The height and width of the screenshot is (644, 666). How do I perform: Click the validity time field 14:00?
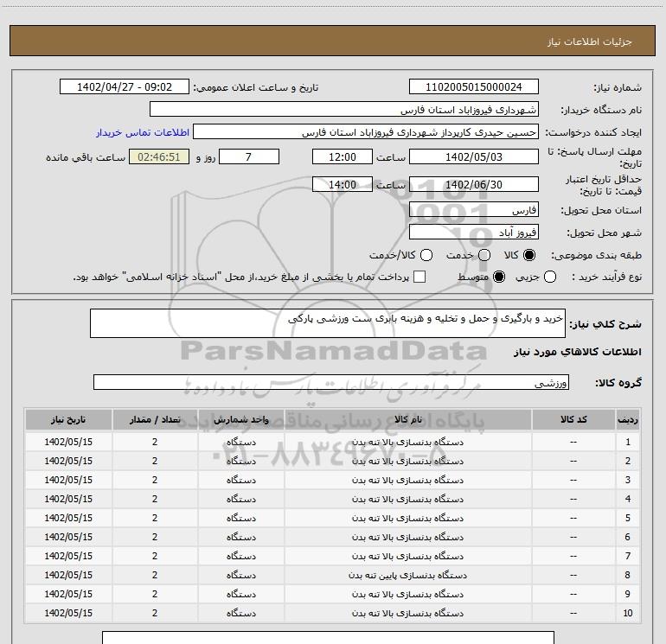coord(343,184)
